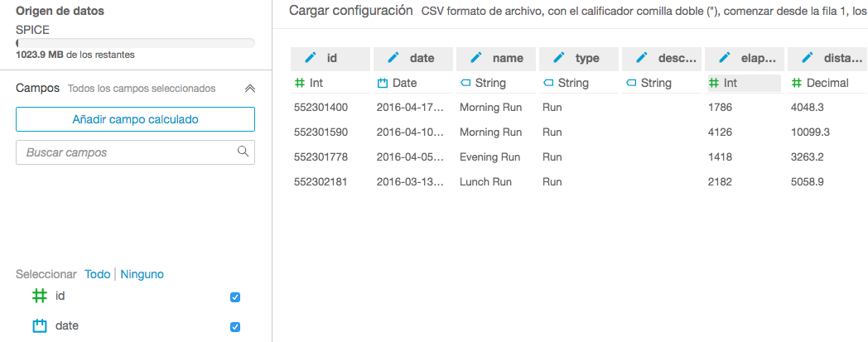Focus the Buscar campos search field
Screen dimensions: 868x342
(x=124, y=152)
